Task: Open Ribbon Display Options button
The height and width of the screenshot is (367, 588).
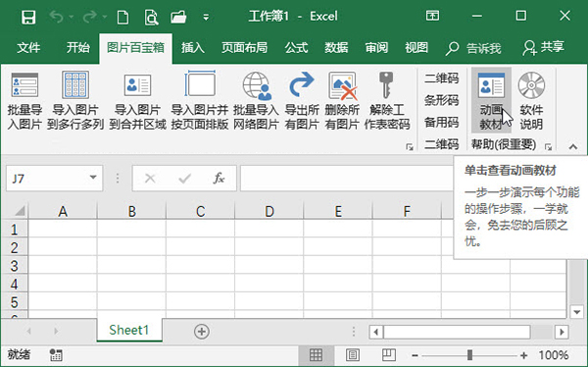Action: click(x=432, y=16)
